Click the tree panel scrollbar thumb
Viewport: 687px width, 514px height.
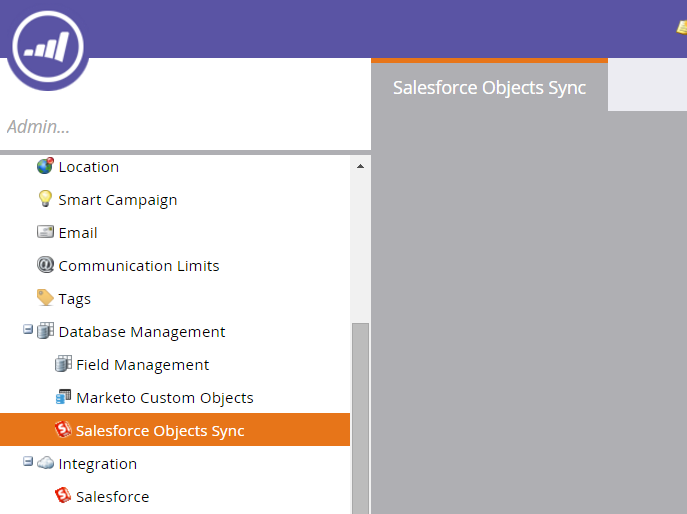pyautogui.click(x=360, y=418)
